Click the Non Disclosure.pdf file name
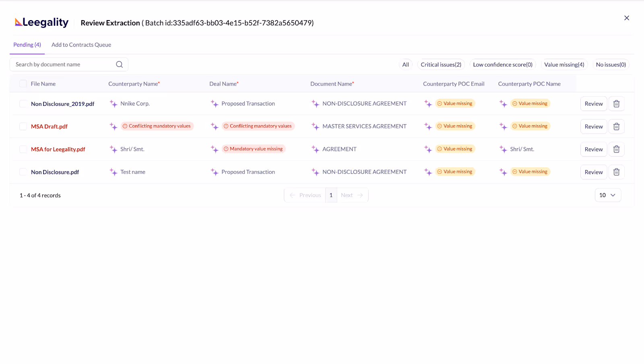This screenshot has height=364, width=644. click(x=55, y=172)
